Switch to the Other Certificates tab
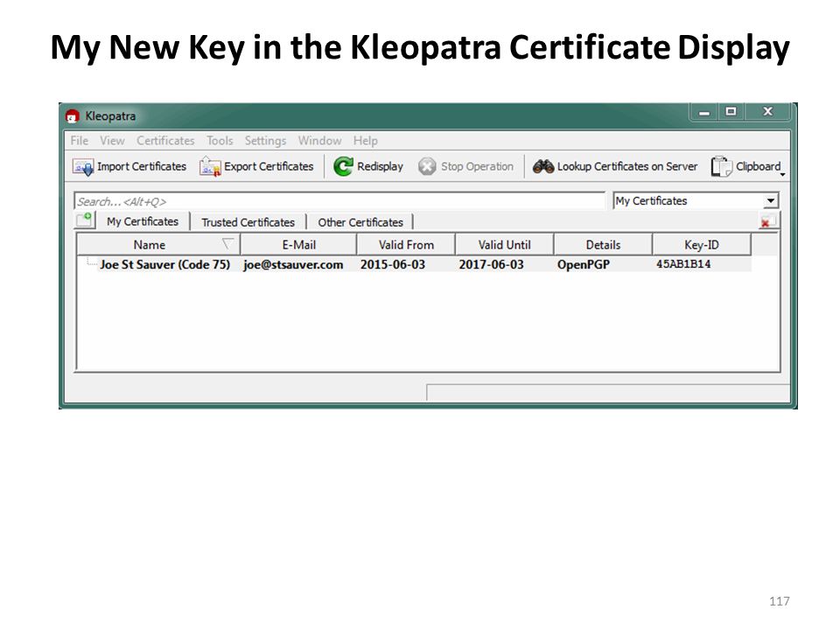The width and height of the screenshot is (840, 630). pyautogui.click(x=360, y=222)
